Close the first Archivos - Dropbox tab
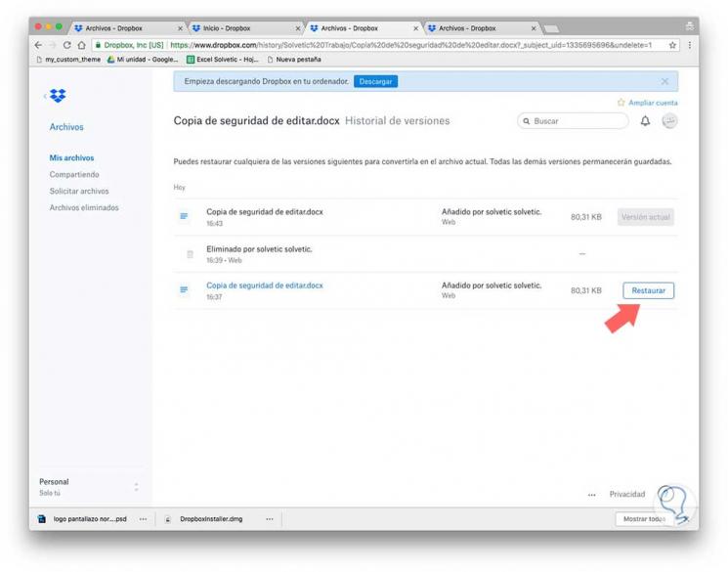Image resolution: width=728 pixels, height=572 pixels. [180, 28]
